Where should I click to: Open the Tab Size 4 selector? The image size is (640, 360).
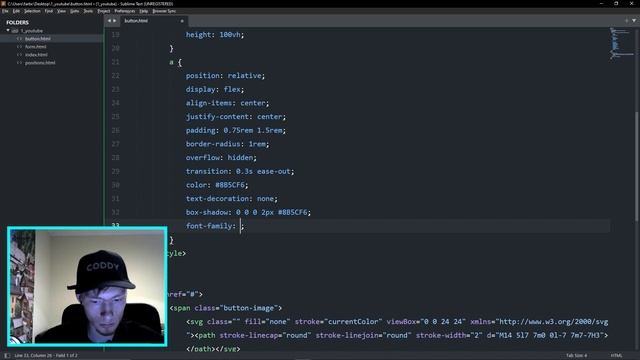pos(576,356)
